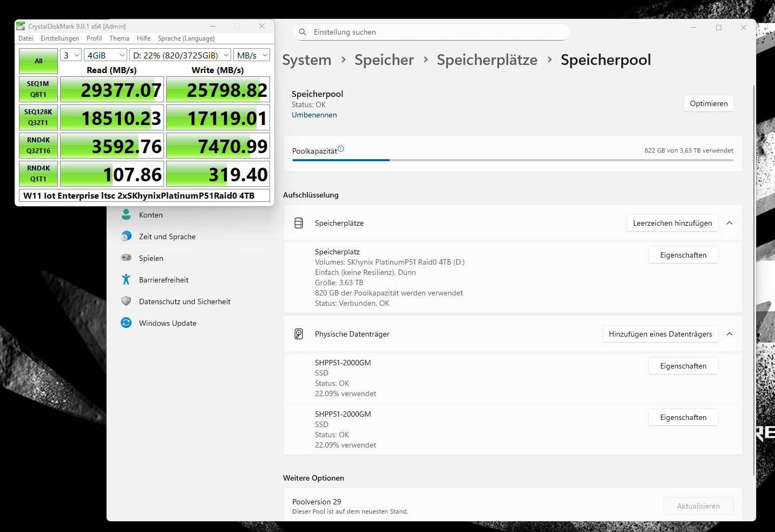Screen dimensions: 775x532
Task: Open Eigenschaften of first SHPP51-2000GM disk
Action: tap(684, 366)
